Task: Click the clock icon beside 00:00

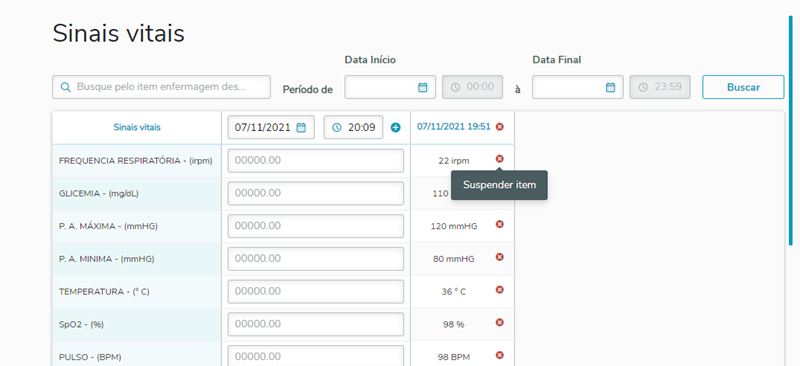Action: pos(456,87)
